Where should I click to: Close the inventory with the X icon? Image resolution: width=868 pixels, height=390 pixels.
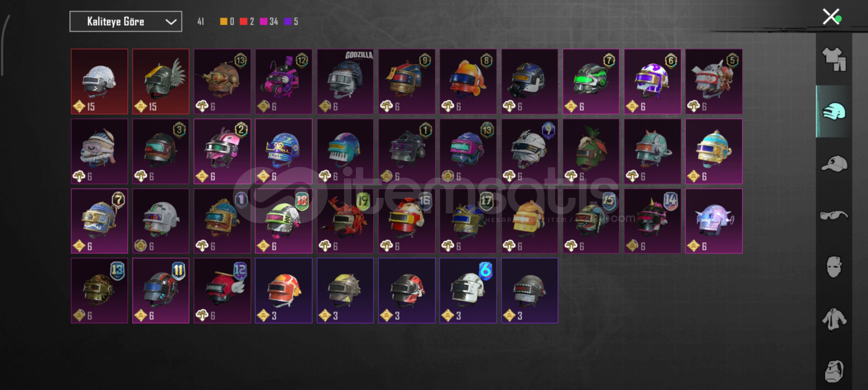coord(831,17)
